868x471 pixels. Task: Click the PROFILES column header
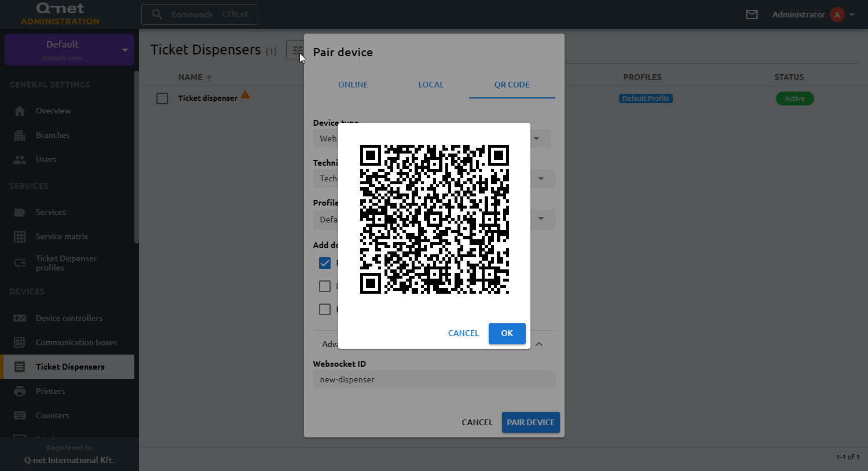(642, 77)
